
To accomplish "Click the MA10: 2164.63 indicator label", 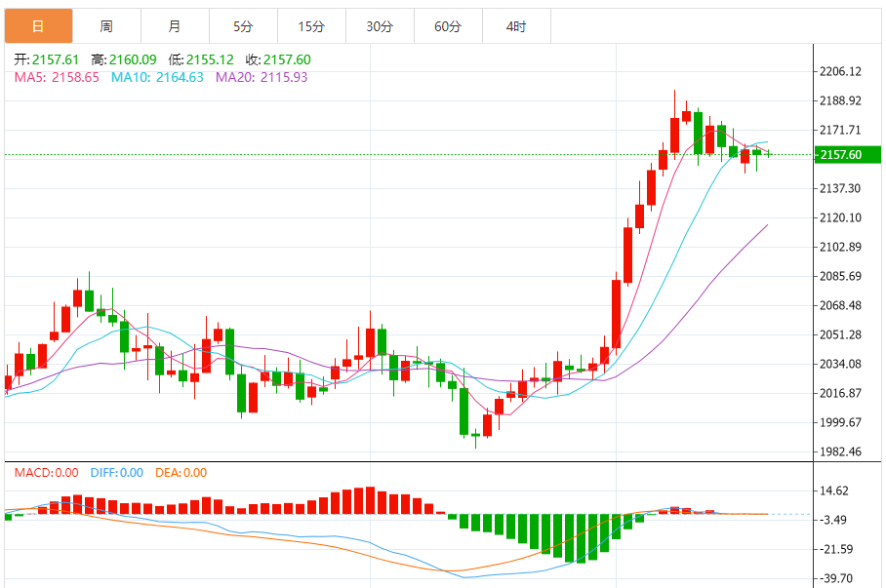I will pyautogui.click(x=157, y=77).
